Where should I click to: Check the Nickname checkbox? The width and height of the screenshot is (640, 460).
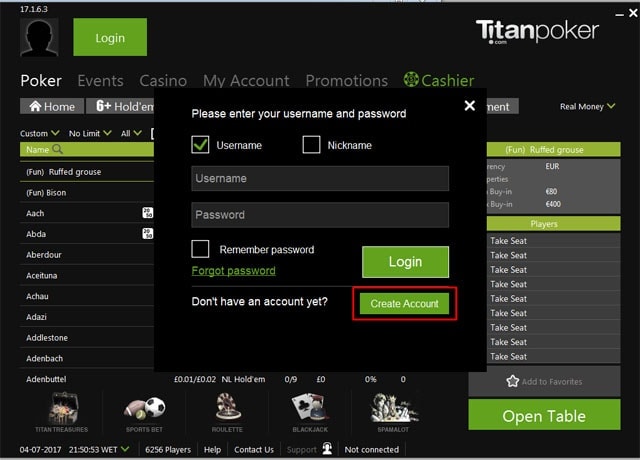coord(311,144)
